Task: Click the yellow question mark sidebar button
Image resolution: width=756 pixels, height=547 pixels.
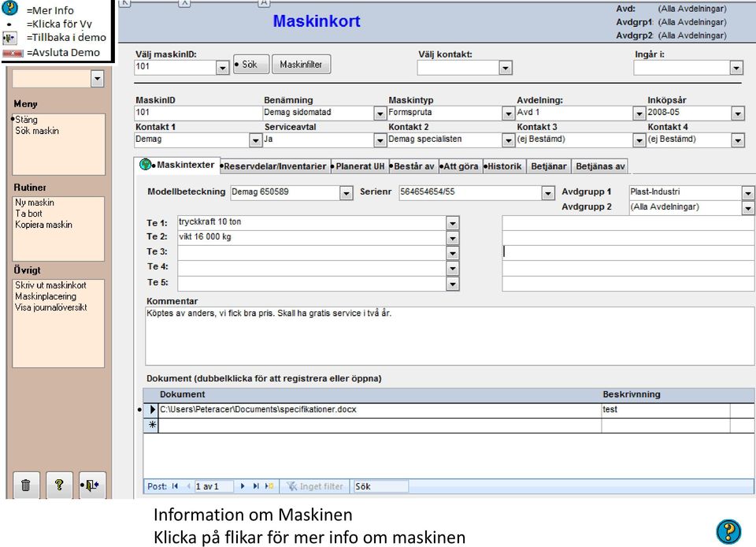Action: 59,485
